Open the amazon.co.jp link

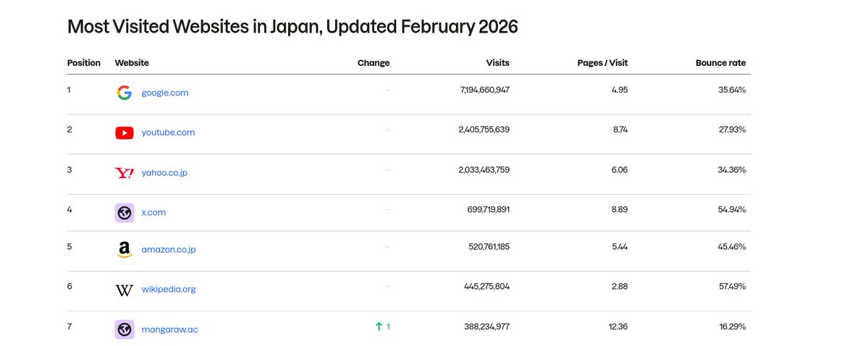coord(169,250)
